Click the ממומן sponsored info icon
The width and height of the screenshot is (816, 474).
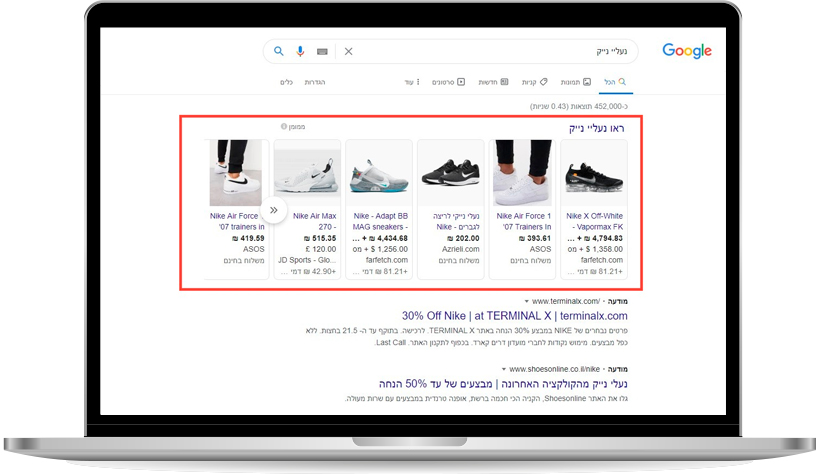[284, 126]
